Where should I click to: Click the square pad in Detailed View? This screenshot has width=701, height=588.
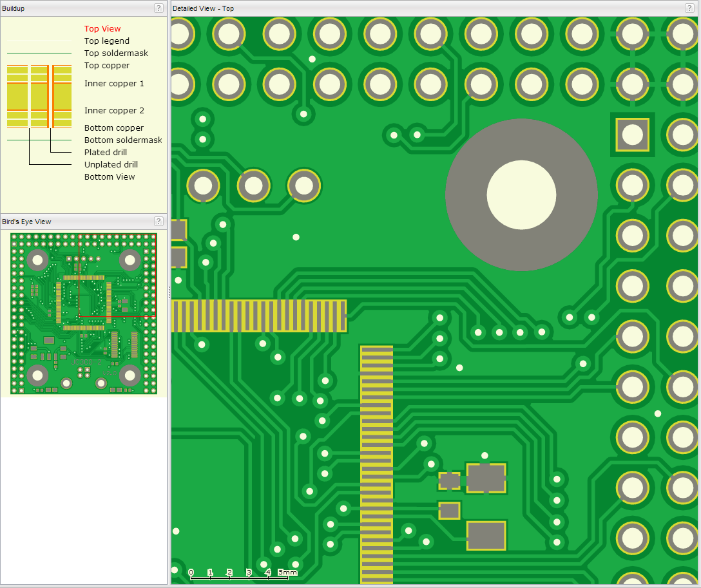click(x=632, y=135)
